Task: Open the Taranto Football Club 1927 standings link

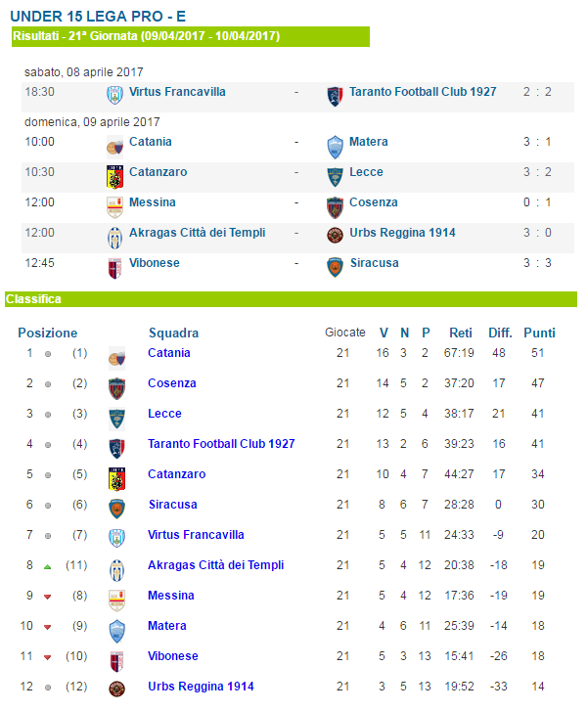Action: tap(221, 443)
